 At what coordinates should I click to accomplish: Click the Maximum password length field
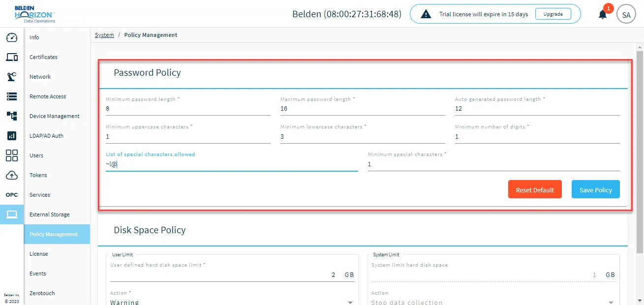click(x=363, y=109)
